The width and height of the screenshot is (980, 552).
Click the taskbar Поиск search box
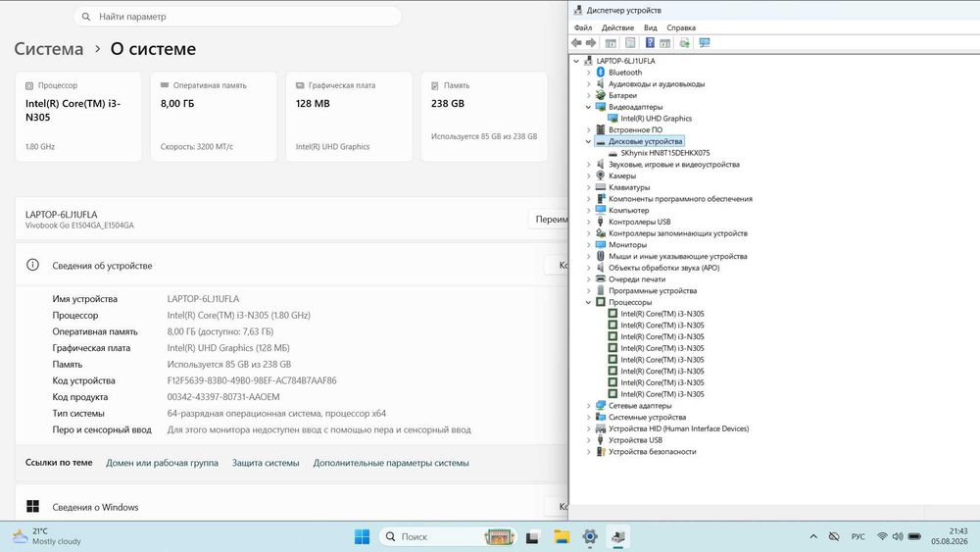click(448, 536)
